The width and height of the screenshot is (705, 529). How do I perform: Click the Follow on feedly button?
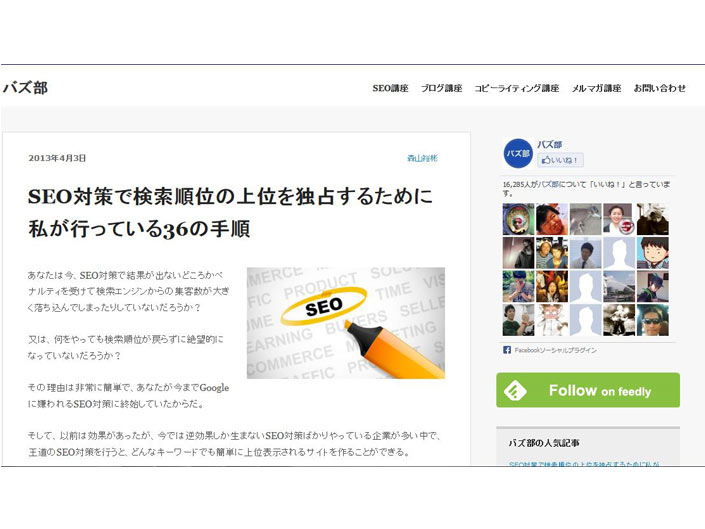pyautogui.click(x=588, y=390)
